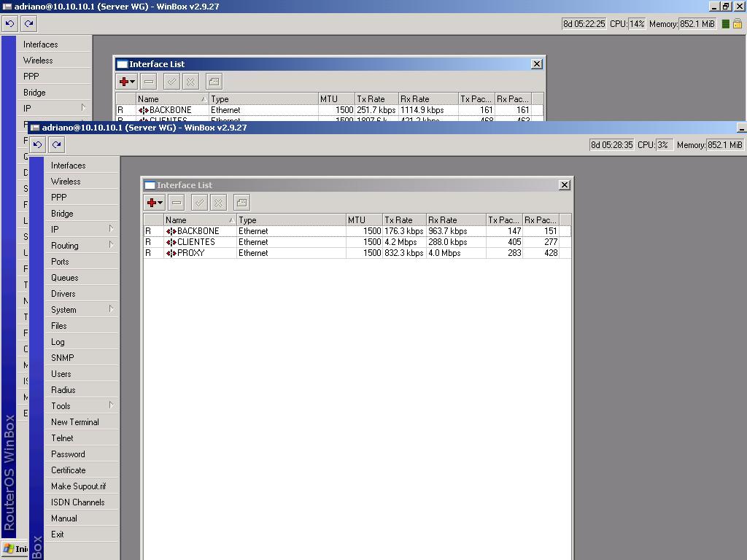The image size is (747, 560).
Task: Open Telnet menu item
Action: [82, 438]
